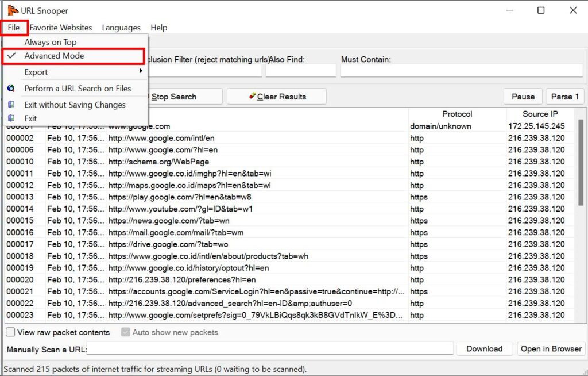Open the Languages menu

click(121, 28)
